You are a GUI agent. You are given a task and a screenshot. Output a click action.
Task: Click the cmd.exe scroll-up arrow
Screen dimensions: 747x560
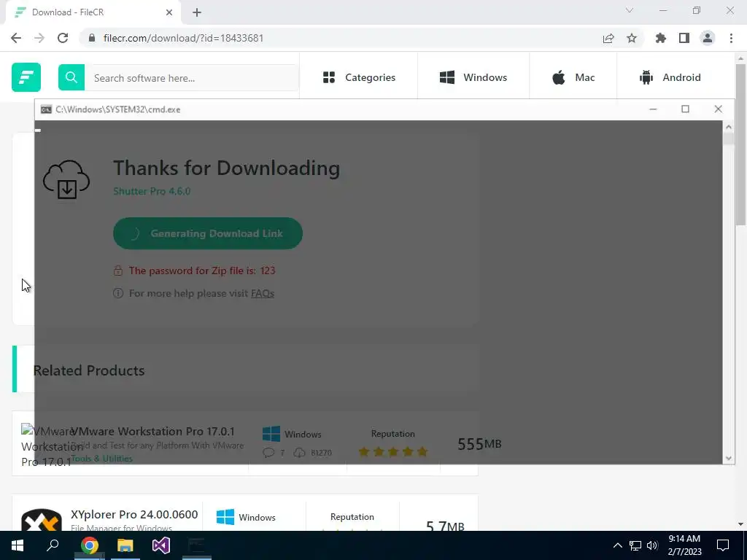click(x=729, y=127)
